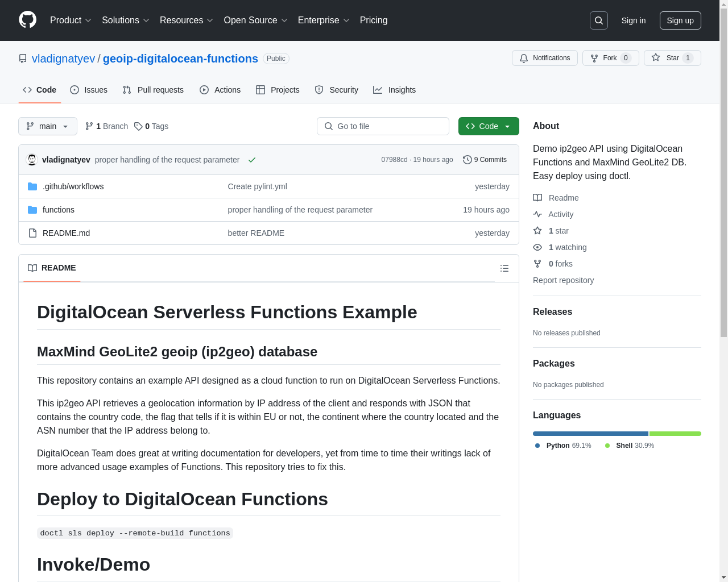The image size is (728, 582).
Task: View the 1 Branch link
Action: [x=106, y=126]
